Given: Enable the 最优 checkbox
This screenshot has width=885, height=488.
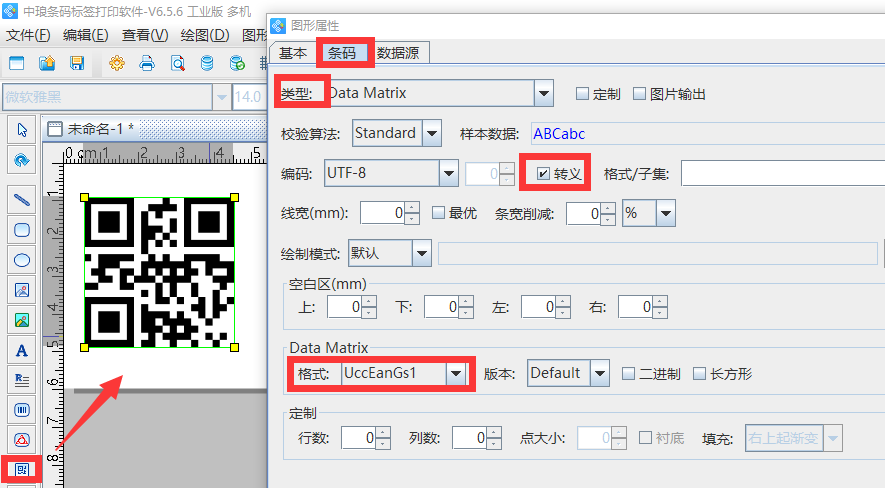Looking at the screenshot, I should pos(438,213).
